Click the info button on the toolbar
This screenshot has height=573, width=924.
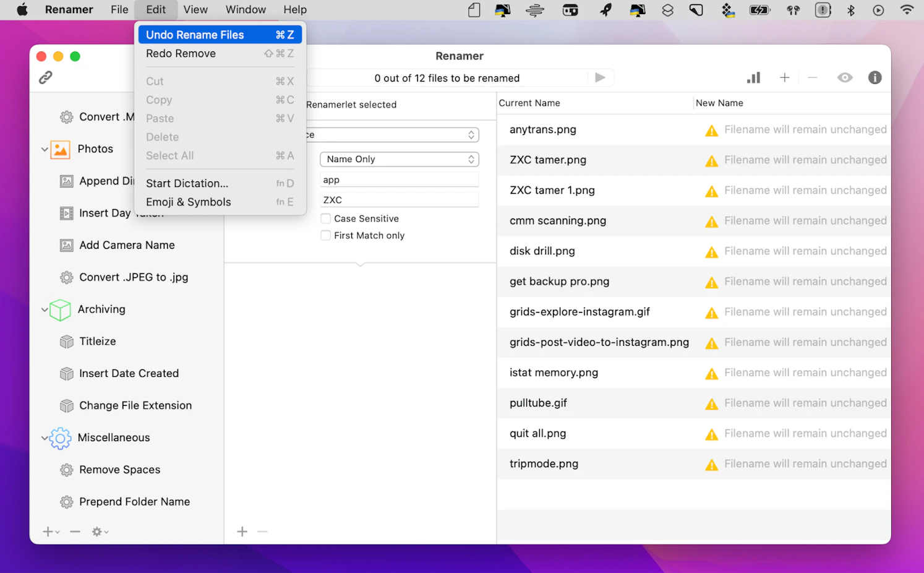(x=874, y=77)
